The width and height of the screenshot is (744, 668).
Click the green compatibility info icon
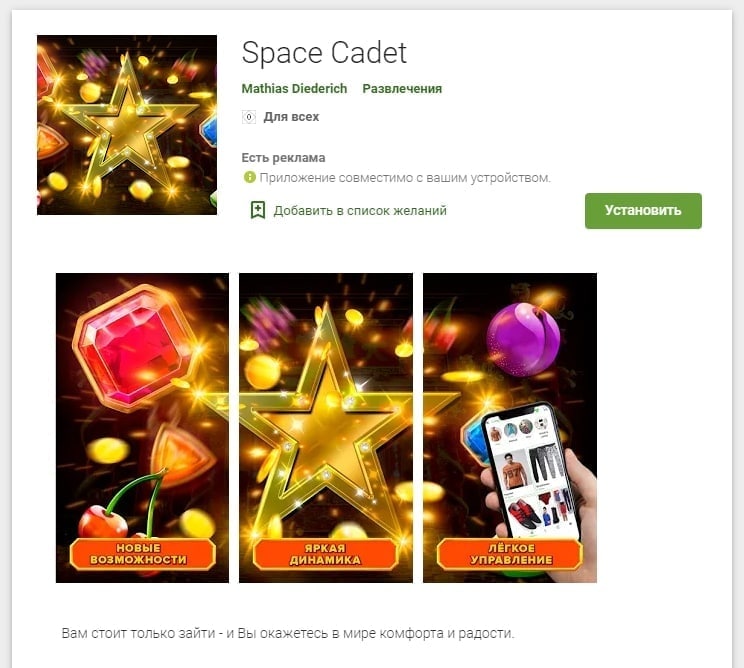[x=249, y=177]
